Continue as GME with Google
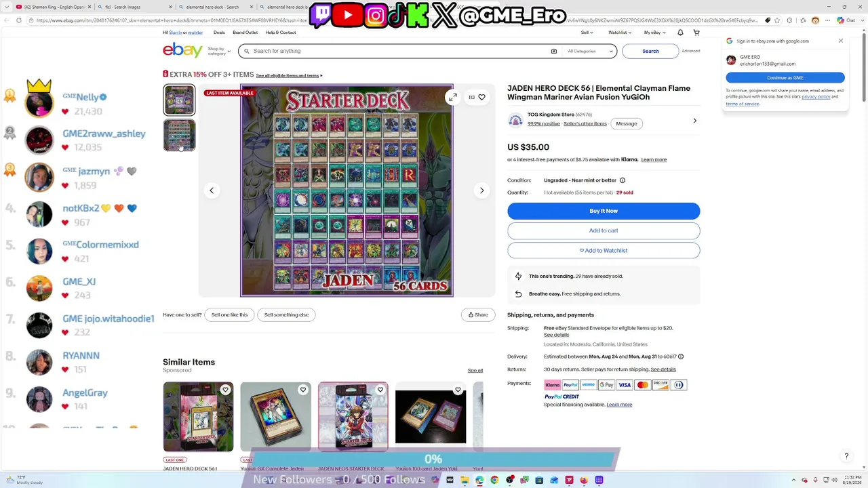The height and width of the screenshot is (488, 868). tap(785, 78)
